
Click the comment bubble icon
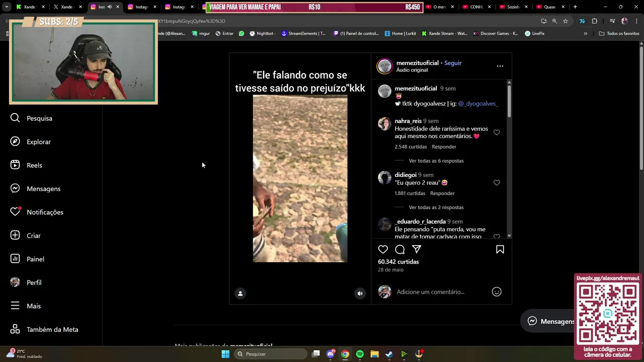tap(400, 249)
